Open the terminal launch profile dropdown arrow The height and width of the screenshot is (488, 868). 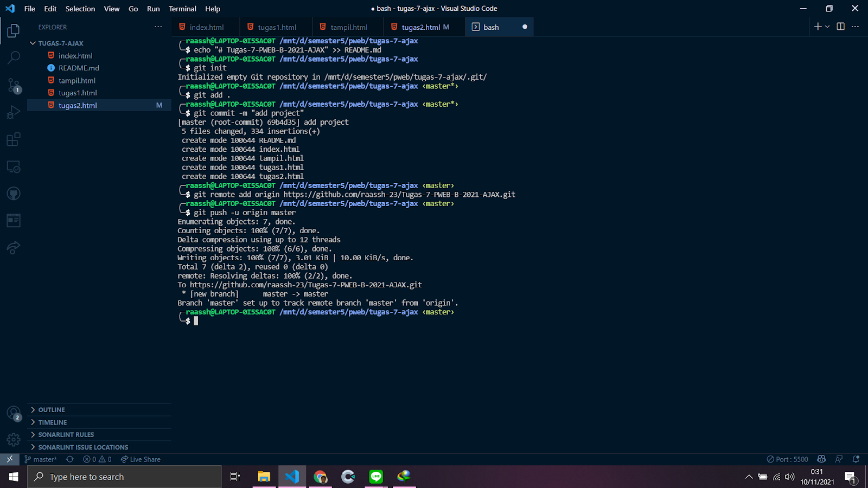pos(827,27)
